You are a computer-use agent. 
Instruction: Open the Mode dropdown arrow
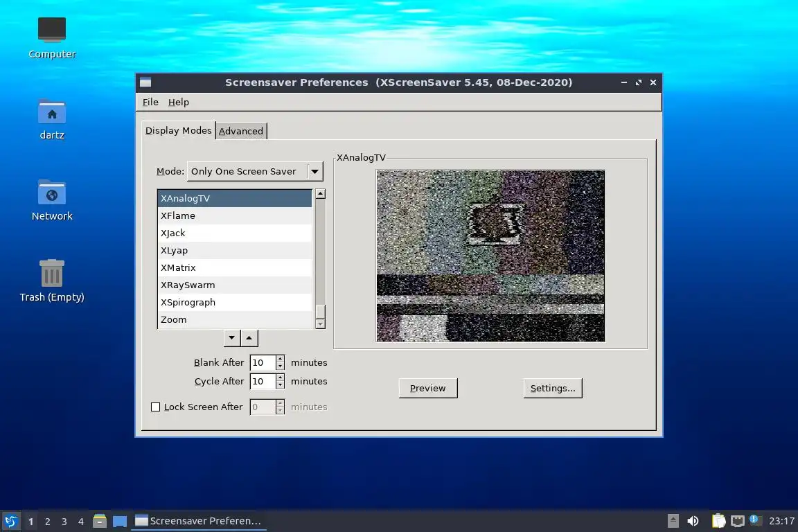315,172
